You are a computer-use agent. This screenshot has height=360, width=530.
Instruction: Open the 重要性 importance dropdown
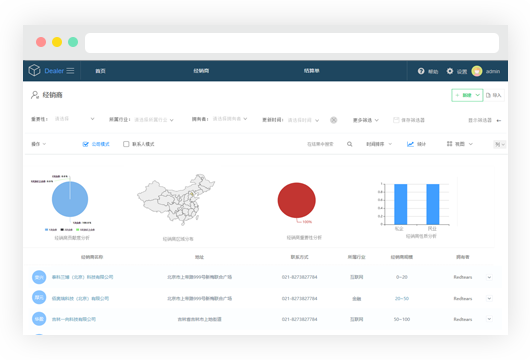[x=74, y=119]
